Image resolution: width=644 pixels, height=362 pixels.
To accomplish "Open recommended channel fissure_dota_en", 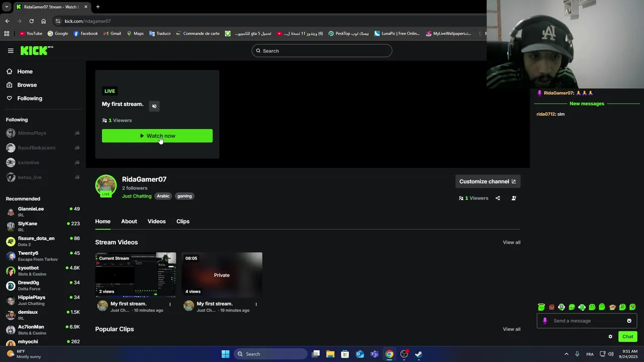I will (x=43, y=241).
